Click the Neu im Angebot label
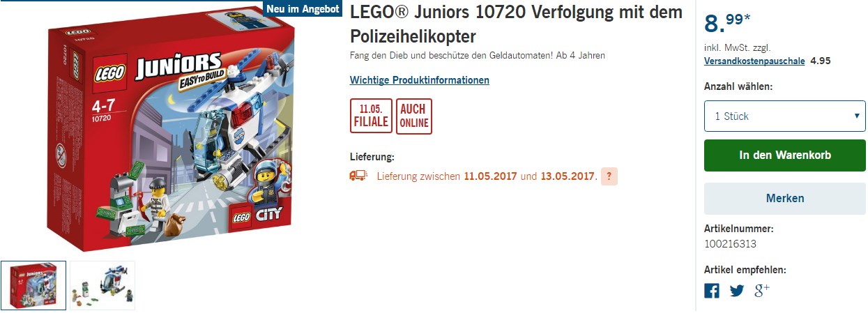Screen dimensions: 868x320 coord(302,9)
